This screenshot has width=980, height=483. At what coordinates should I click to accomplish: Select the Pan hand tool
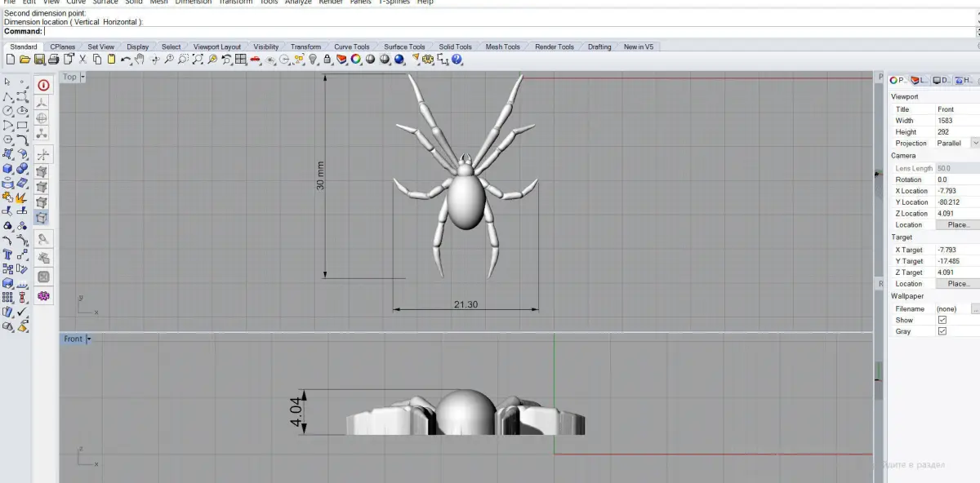tap(139, 60)
